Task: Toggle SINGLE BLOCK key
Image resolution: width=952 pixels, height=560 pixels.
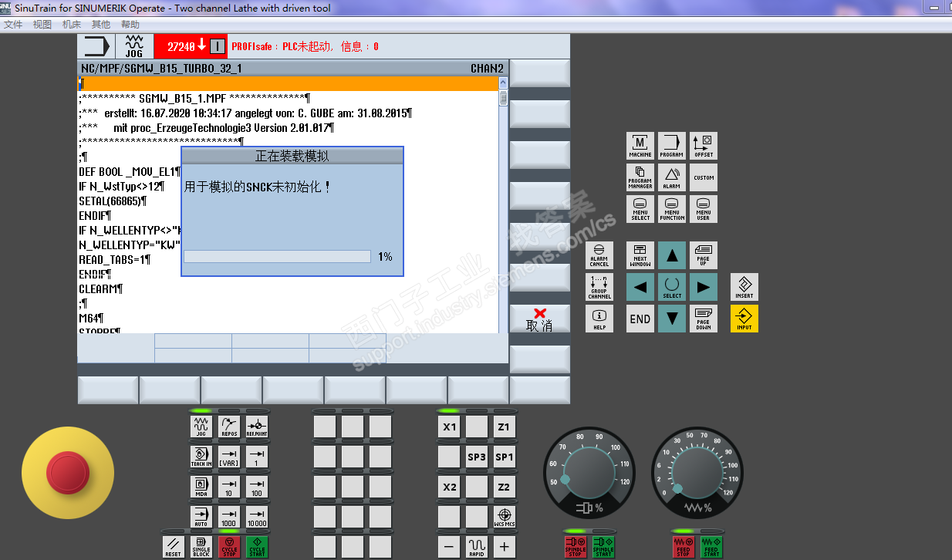Action: pyautogui.click(x=201, y=547)
